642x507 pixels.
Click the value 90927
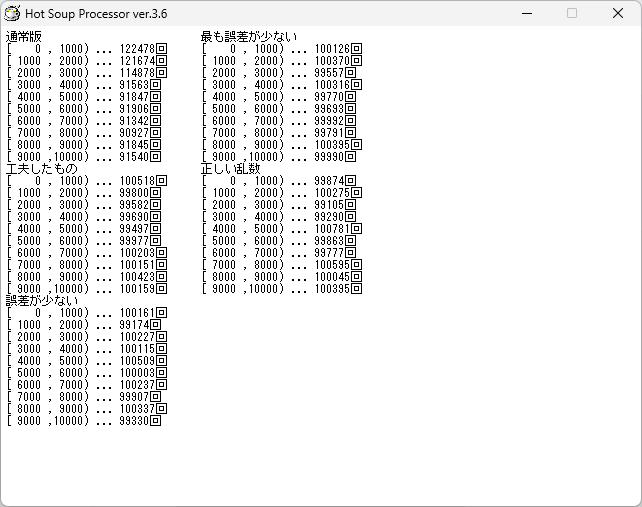click(134, 133)
